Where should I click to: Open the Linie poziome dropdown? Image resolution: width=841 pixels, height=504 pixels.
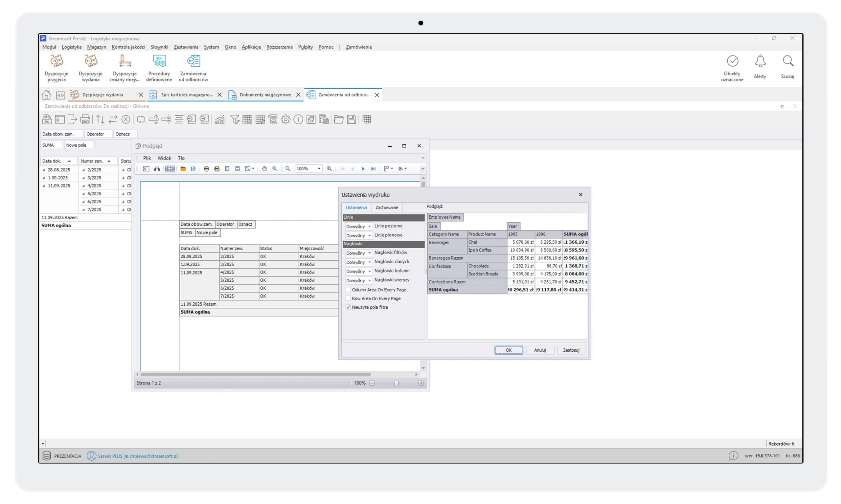pos(358,227)
